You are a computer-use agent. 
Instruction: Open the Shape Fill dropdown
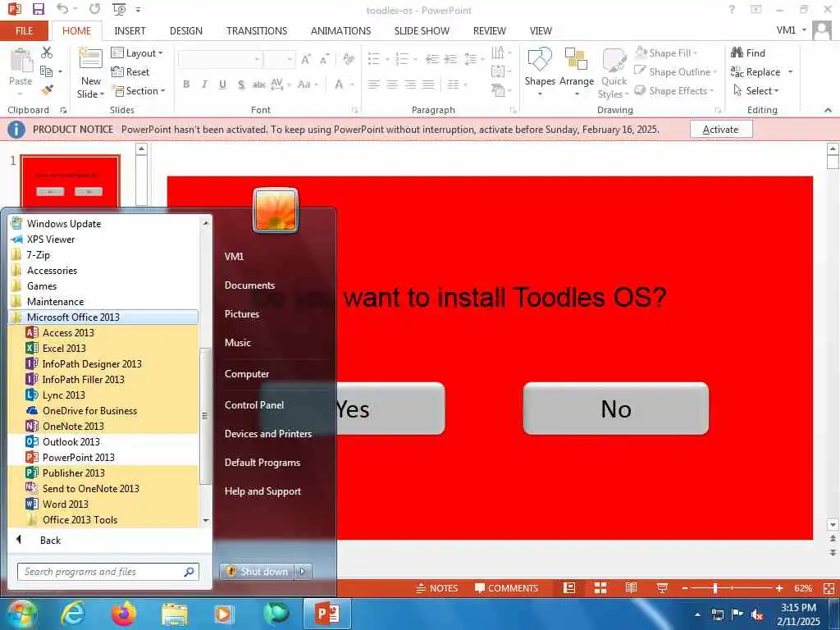click(x=666, y=53)
